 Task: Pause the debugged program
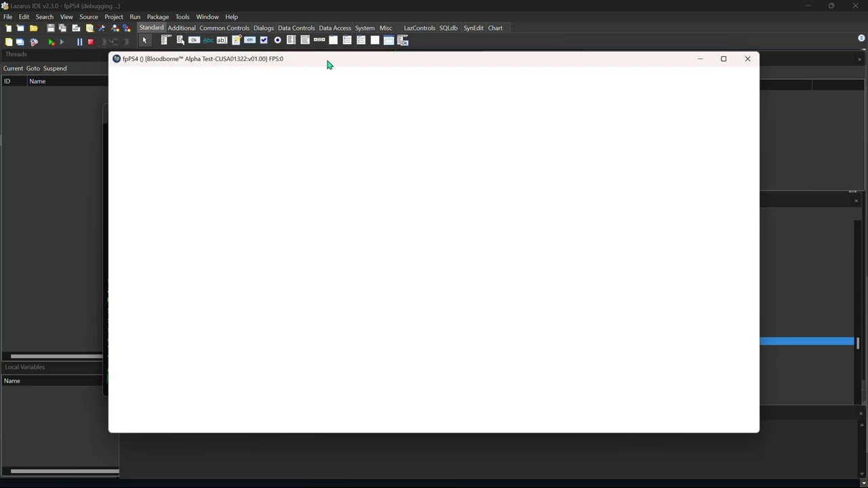79,42
